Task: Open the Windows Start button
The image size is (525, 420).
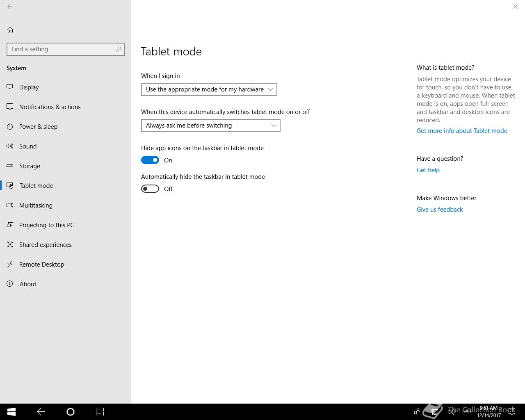Action: coord(11,412)
